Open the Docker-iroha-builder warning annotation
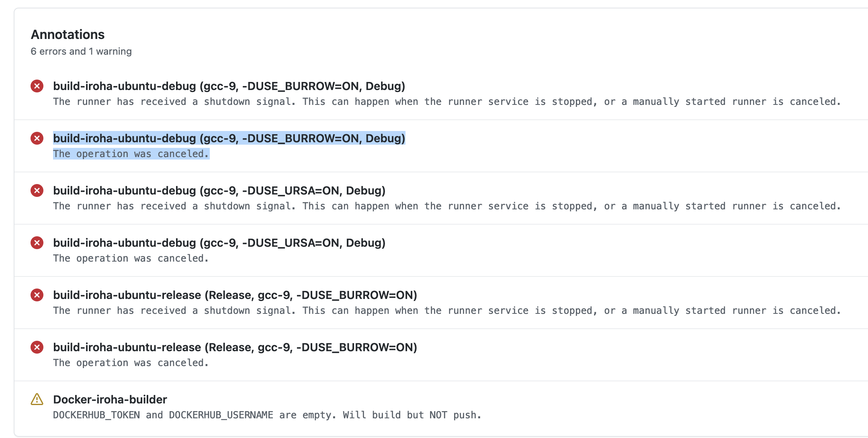Image resolution: width=868 pixels, height=438 pixels. click(x=111, y=399)
